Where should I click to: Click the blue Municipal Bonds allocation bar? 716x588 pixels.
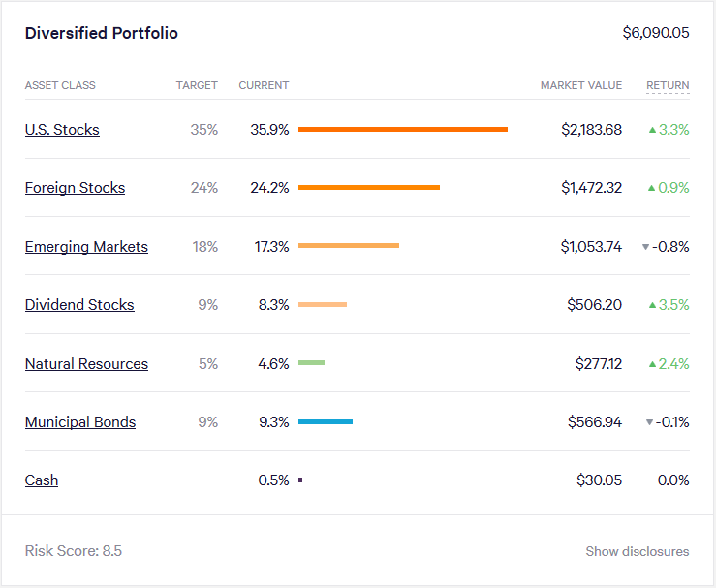point(326,422)
